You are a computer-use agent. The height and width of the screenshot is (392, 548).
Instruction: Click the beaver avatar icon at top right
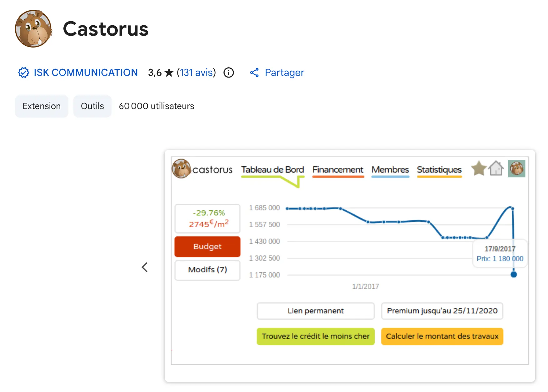click(x=516, y=168)
